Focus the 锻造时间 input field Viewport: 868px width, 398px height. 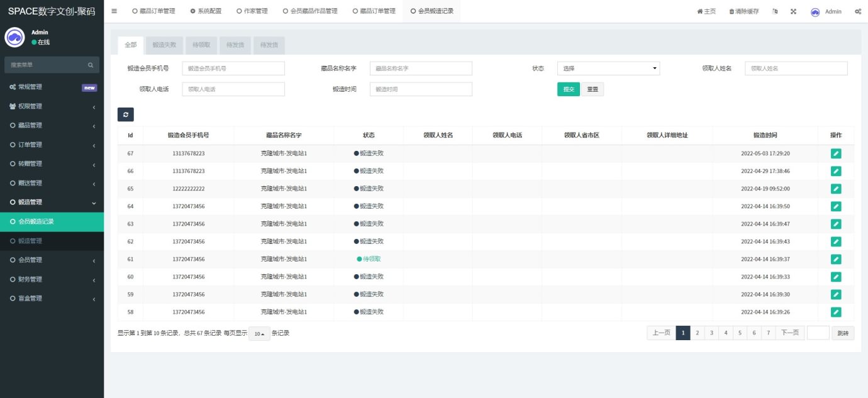421,89
